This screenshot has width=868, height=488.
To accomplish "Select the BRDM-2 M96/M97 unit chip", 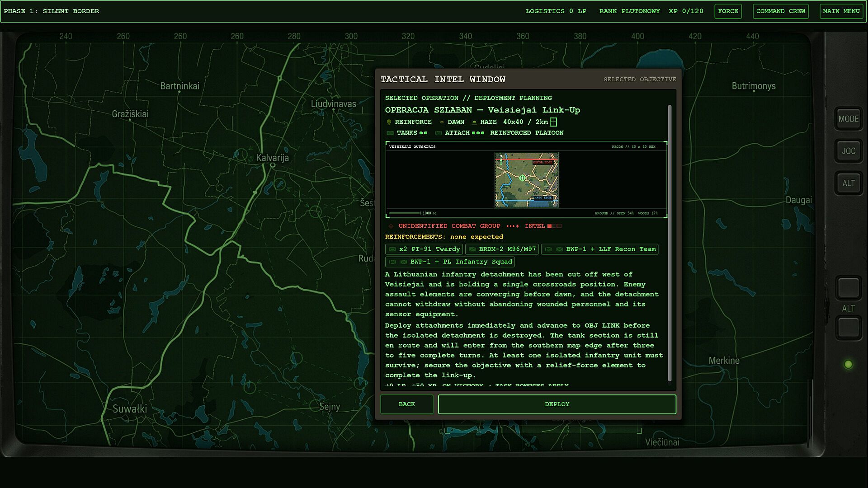I will [x=502, y=249].
